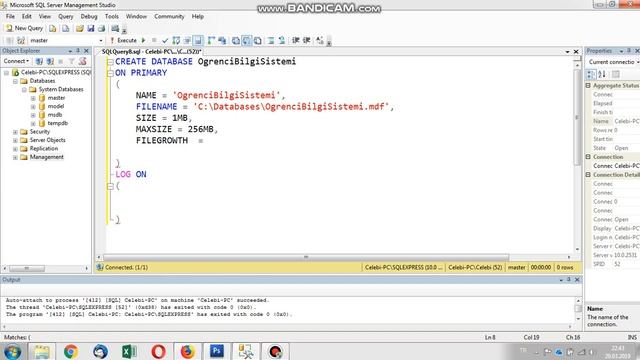Collapse the Celebi-PC\SQLEXPRESS server node
This screenshot has width=640, height=360.
7,73
